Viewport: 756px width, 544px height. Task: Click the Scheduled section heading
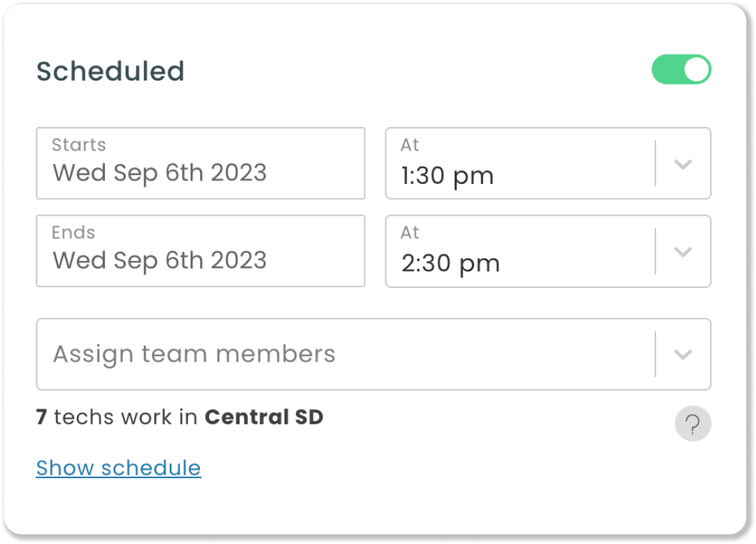[x=110, y=71]
